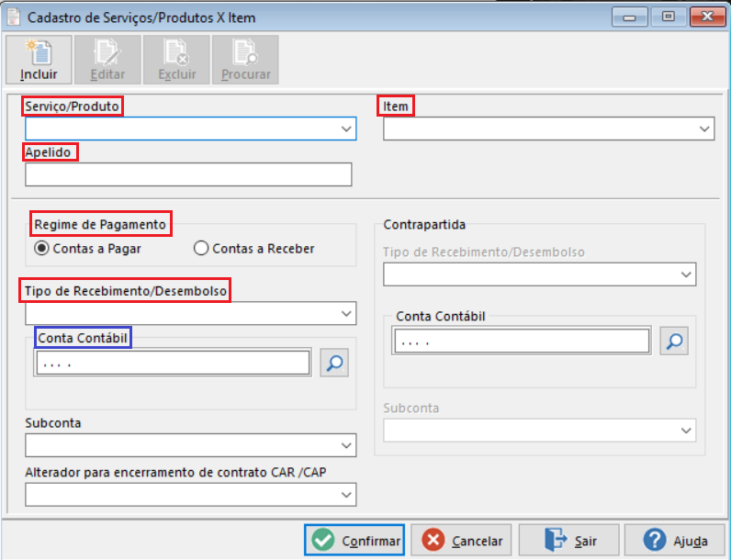
Task: Click the Sair button
Action: 569,540
